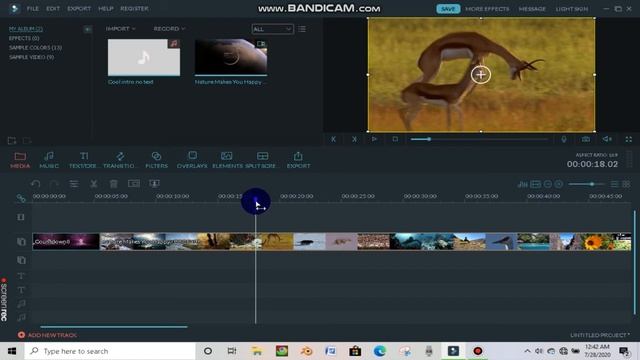Select the Countdown clip on timeline

point(66,242)
